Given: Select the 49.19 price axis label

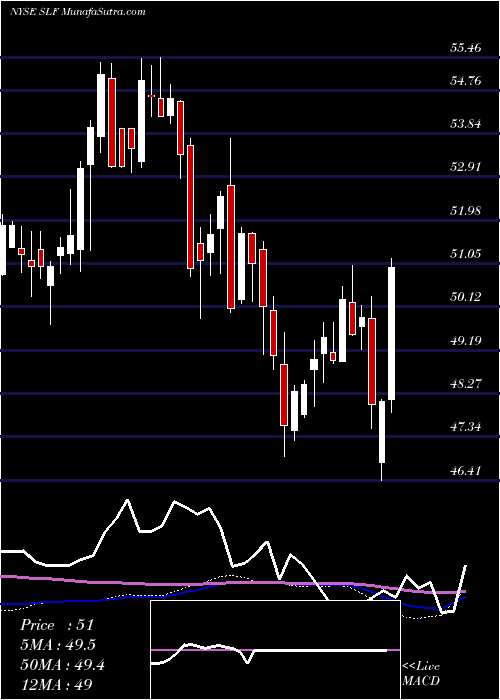Looking at the screenshot, I should click(x=466, y=340).
